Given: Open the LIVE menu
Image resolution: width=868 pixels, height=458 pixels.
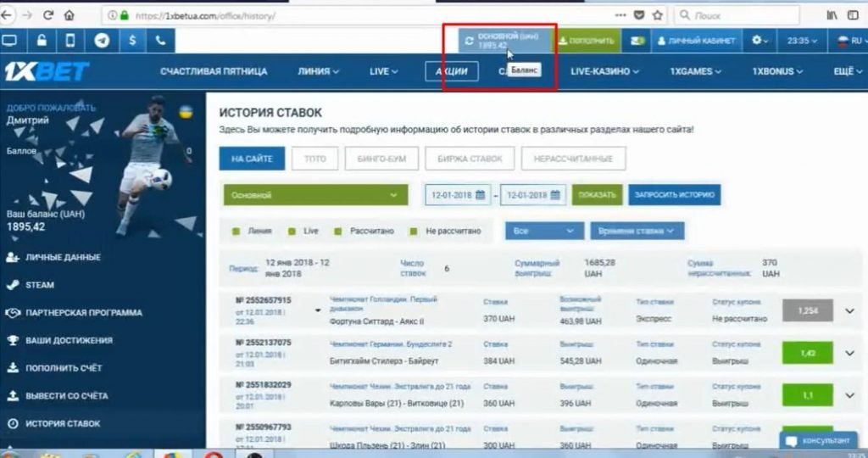Looking at the screenshot, I should point(383,71).
